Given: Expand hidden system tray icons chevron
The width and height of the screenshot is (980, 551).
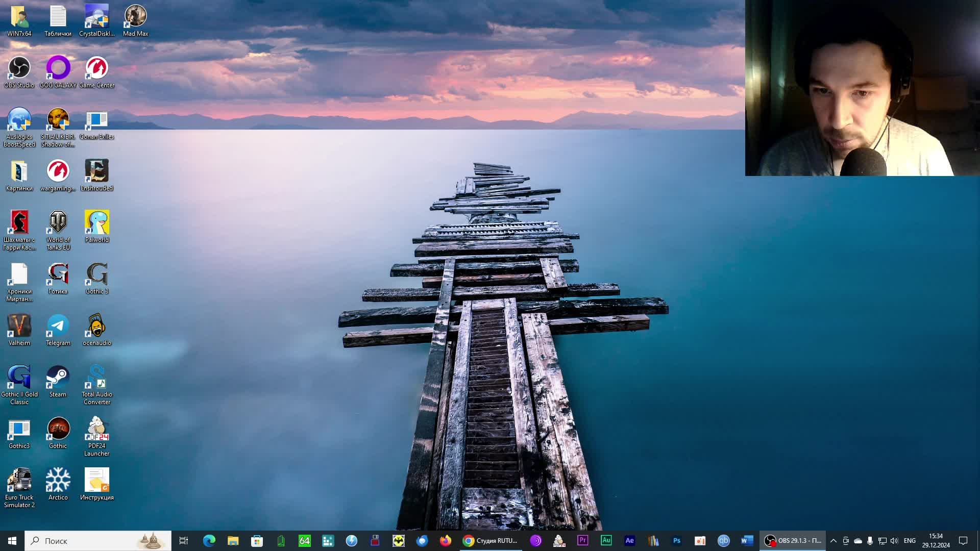Looking at the screenshot, I should coord(833,540).
